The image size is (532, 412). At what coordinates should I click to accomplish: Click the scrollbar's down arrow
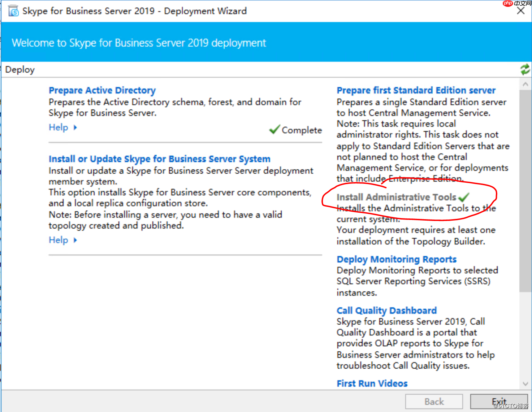pos(525,385)
